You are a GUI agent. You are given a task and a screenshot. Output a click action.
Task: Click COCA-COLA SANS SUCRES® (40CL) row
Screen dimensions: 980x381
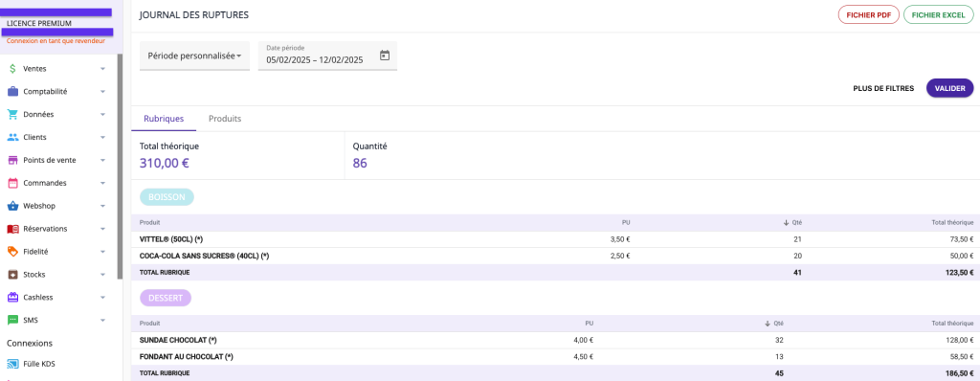coord(555,256)
